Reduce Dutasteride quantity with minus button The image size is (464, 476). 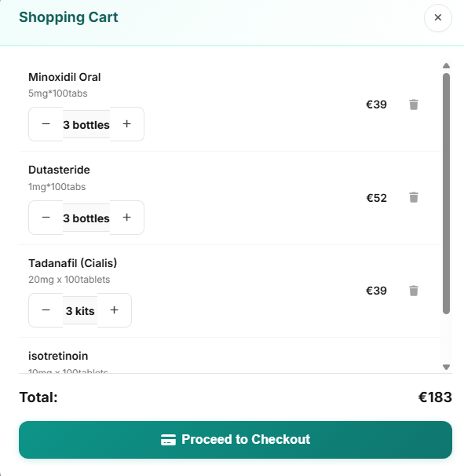coord(46,218)
